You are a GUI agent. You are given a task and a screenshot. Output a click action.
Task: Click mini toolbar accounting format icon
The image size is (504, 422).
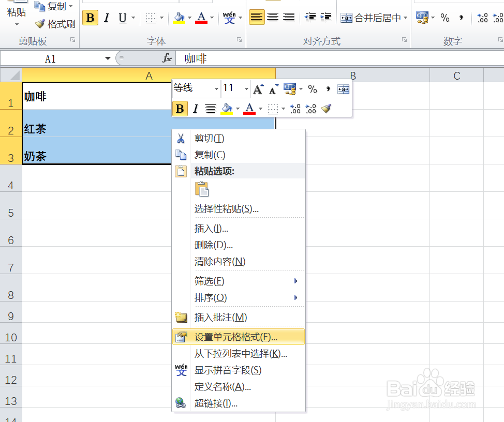[x=290, y=89]
